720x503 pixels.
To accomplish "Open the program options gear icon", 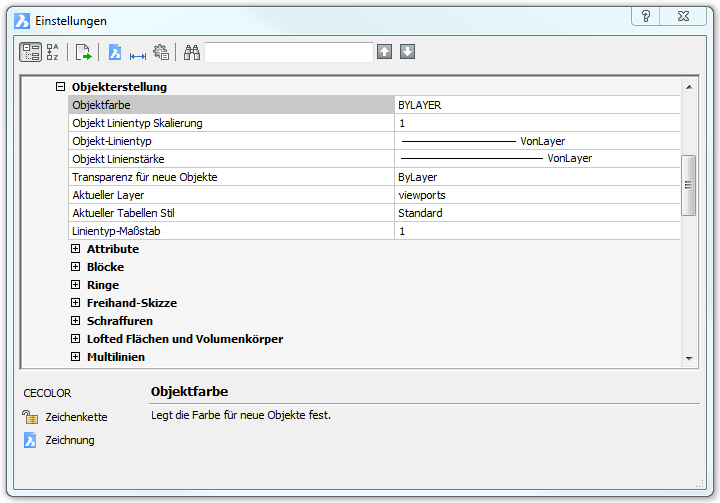I will [x=161, y=53].
